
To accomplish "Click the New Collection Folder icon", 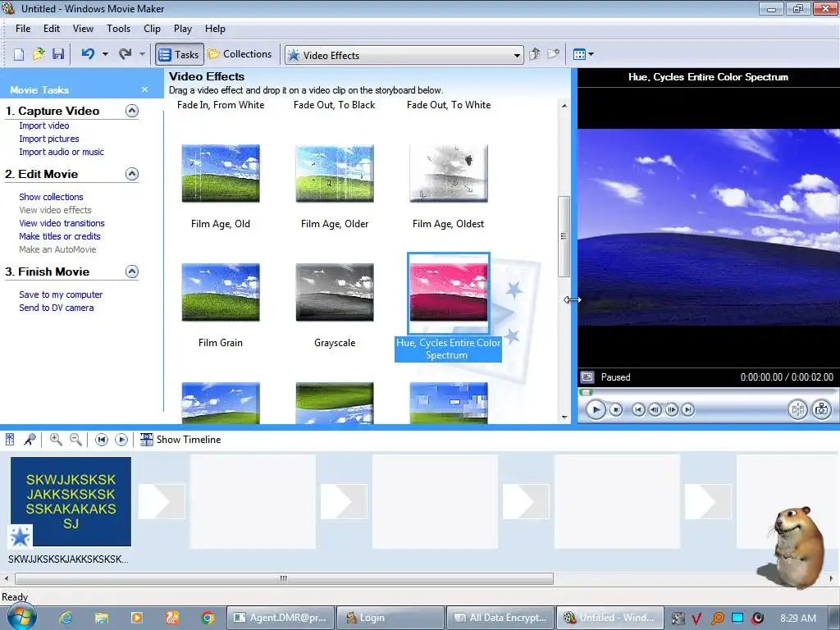I will 553,54.
